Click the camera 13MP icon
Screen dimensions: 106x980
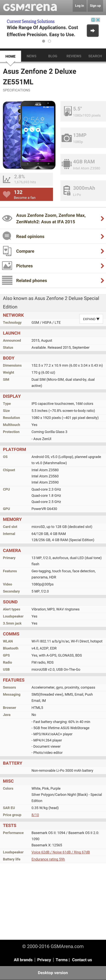(x=67, y=138)
